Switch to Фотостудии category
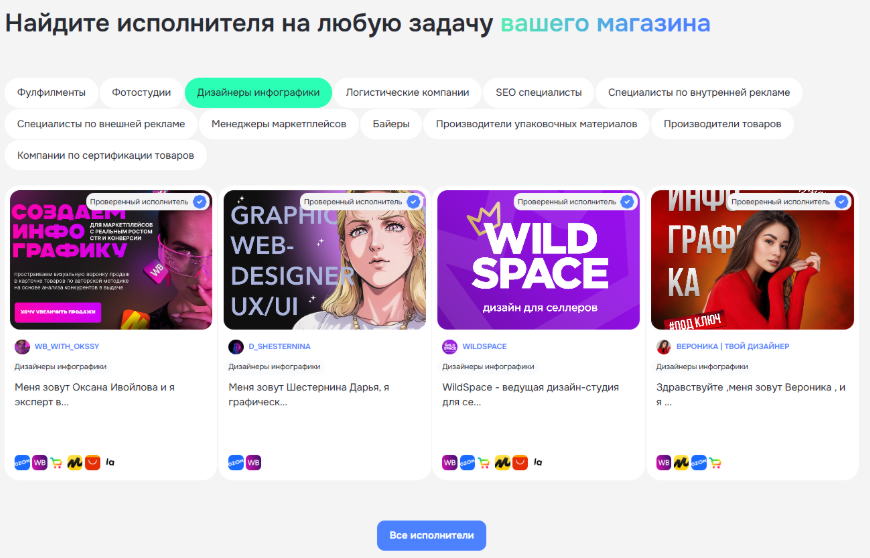This screenshot has height=558, width=870. pos(141,93)
